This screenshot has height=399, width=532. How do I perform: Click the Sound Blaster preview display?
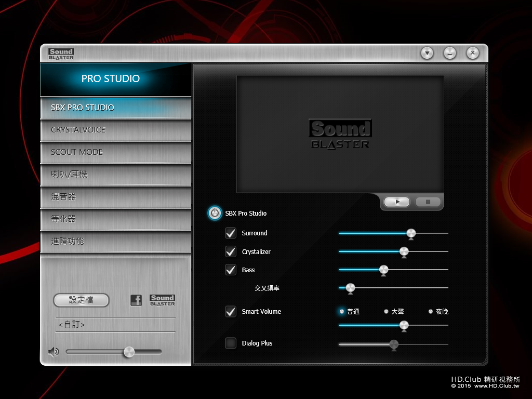tap(340, 134)
